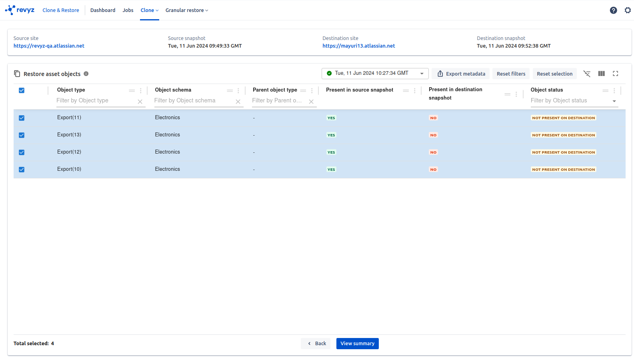Click the copy icon beside Restore asset objects
Screen dimensions: 634x364
[x=17, y=74]
